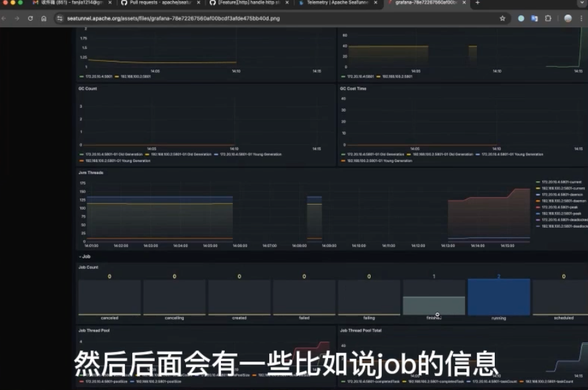
Task: Toggle 192.168.100.2:5801-taskCount in Job Thread Pool Total legend
Action: pos(549,381)
